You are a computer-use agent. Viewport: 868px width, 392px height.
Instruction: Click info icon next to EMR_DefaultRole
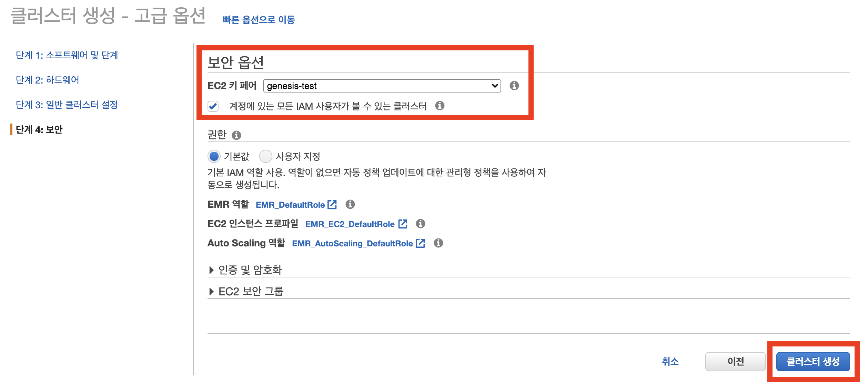[350, 205]
